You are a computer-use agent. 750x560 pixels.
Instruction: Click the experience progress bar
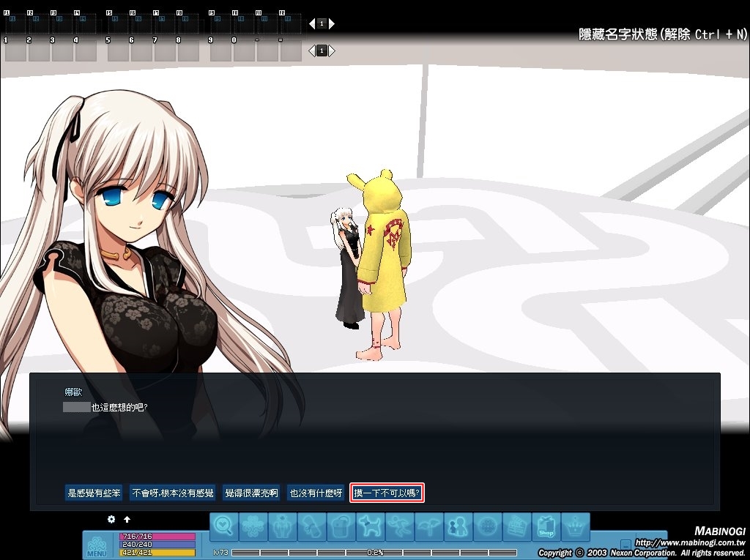374,553
